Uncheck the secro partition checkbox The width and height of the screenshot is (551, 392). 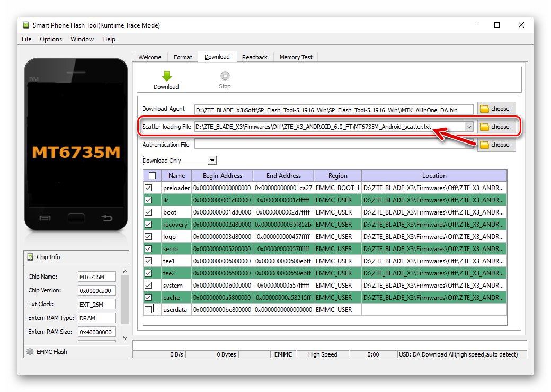(148, 248)
